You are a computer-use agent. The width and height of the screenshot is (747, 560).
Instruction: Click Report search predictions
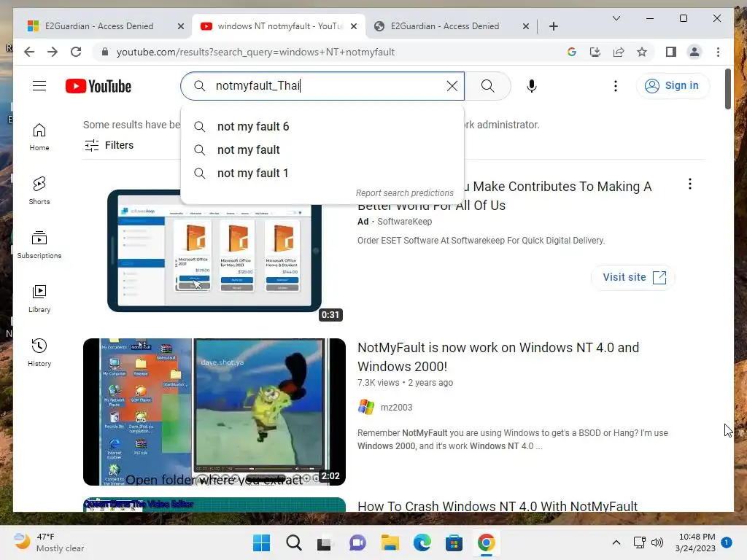tap(404, 192)
